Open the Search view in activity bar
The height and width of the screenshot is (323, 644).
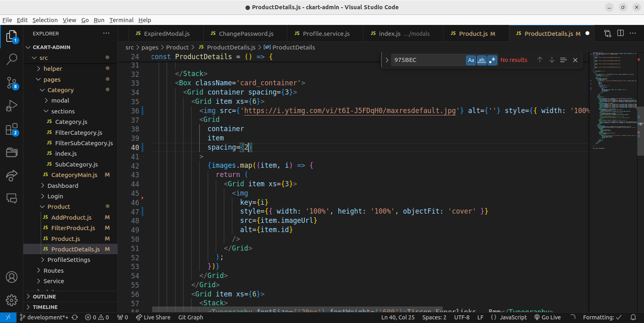(x=12, y=59)
